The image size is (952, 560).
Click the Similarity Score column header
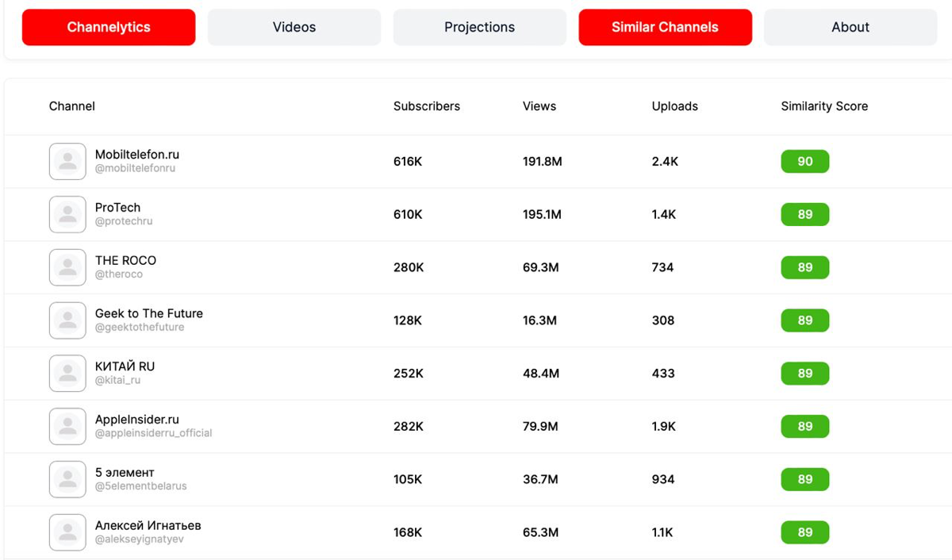[824, 106]
